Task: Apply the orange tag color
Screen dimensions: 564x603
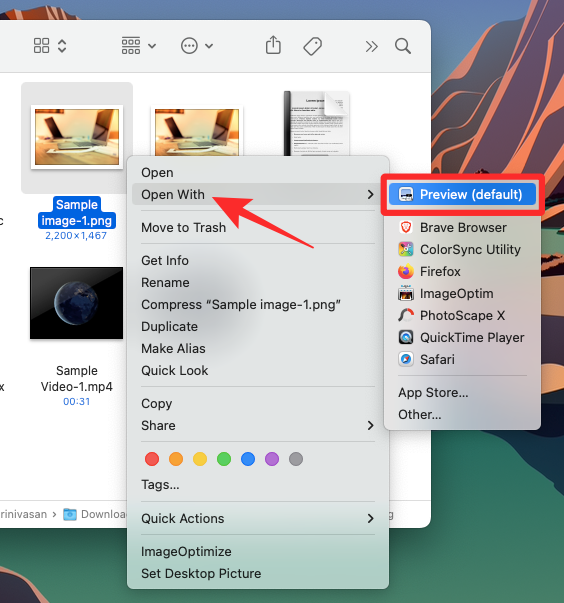Action: 176,458
